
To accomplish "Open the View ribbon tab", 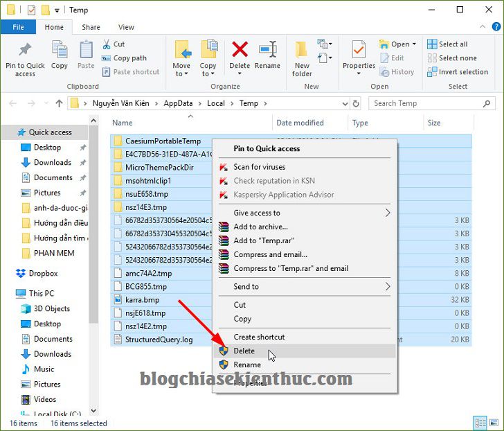I will pos(126,27).
